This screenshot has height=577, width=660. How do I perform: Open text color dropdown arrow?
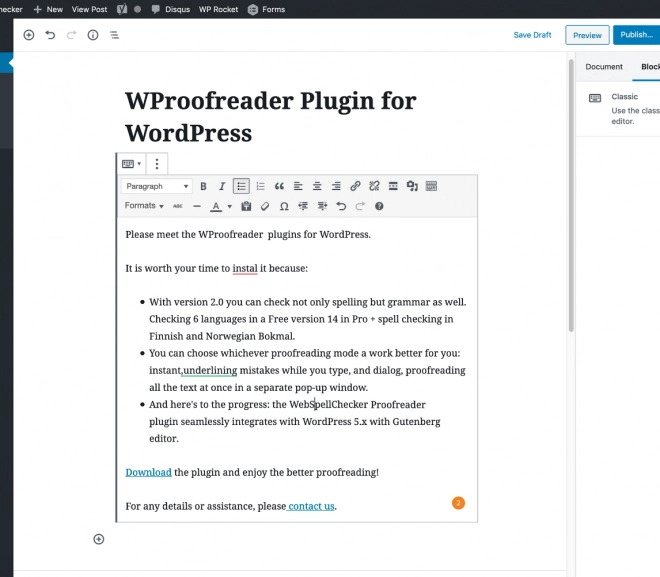tap(229, 206)
